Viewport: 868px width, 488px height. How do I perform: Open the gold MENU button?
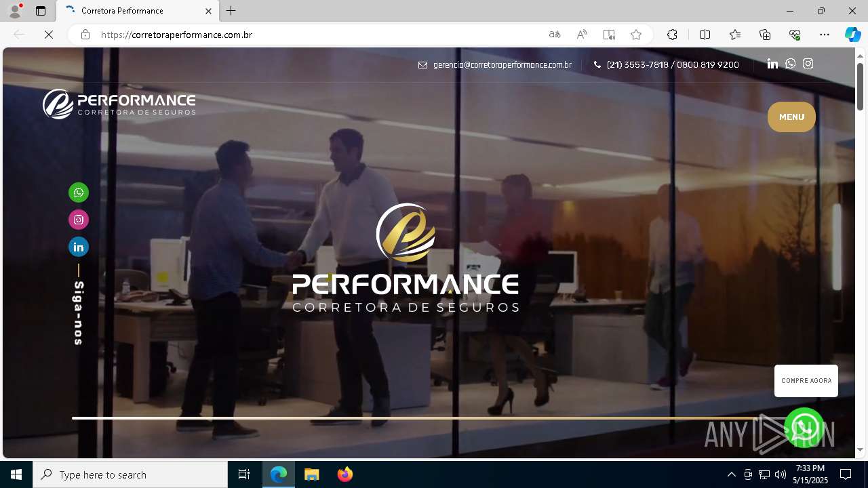click(x=791, y=117)
